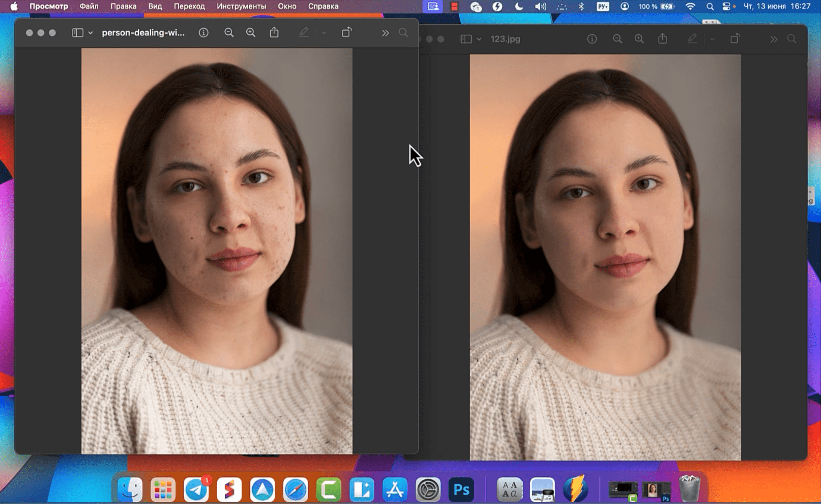Open Spotlight search in menu bar
Viewport: 821px width, 504px height.
[710, 6]
